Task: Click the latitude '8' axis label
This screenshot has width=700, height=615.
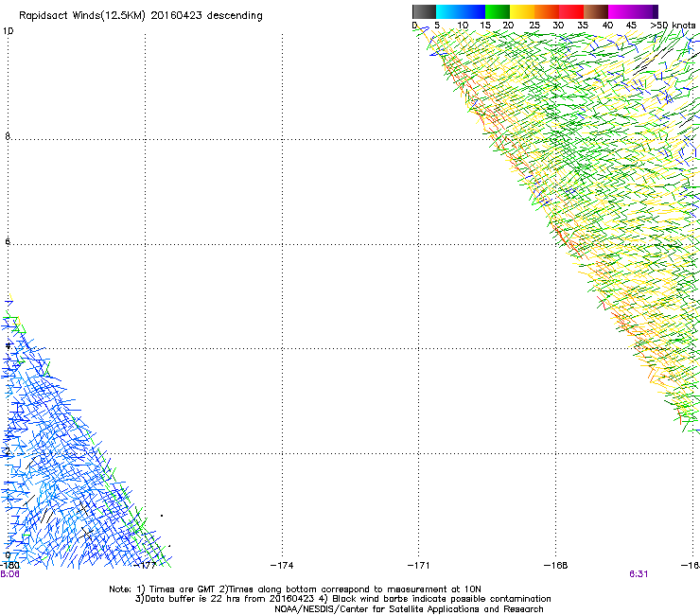Action: coord(8,136)
